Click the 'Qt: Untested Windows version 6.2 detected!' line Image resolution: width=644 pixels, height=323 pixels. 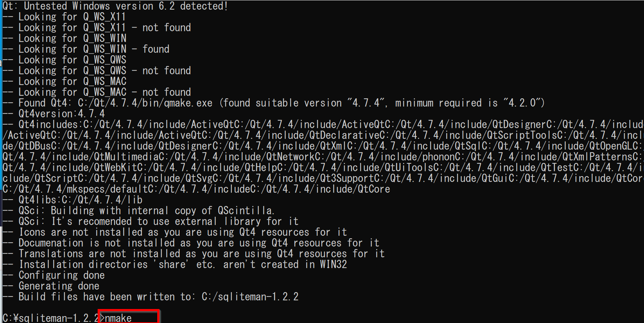(x=115, y=6)
